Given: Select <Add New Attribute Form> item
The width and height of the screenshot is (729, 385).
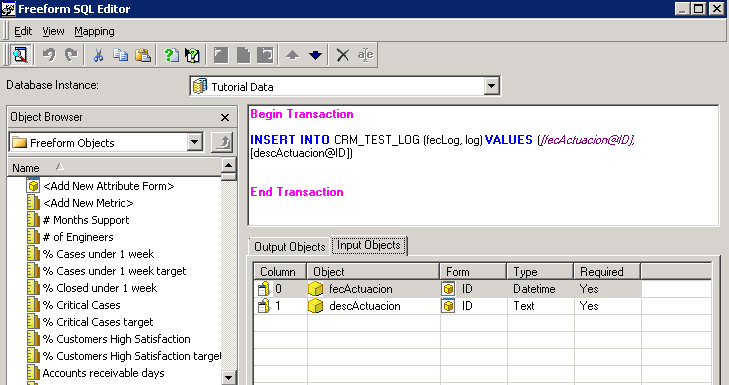Looking at the screenshot, I should pos(109,186).
